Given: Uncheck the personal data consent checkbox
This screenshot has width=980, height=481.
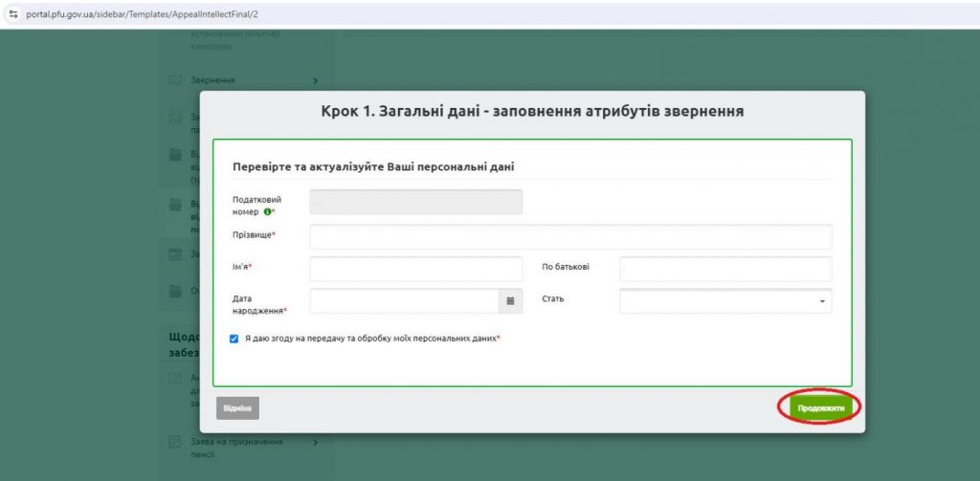Looking at the screenshot, I should coord(234,339).
